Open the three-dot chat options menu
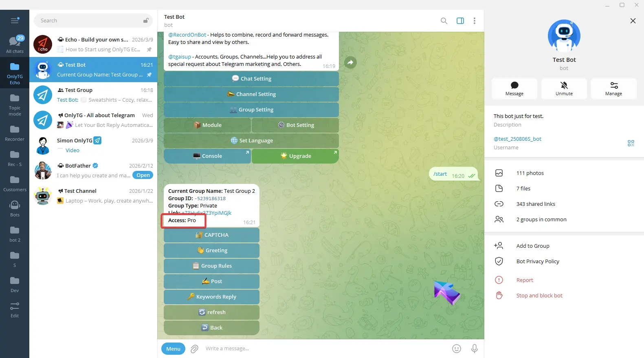The width and height of the screenshot is (644, 358). point(475,21)
